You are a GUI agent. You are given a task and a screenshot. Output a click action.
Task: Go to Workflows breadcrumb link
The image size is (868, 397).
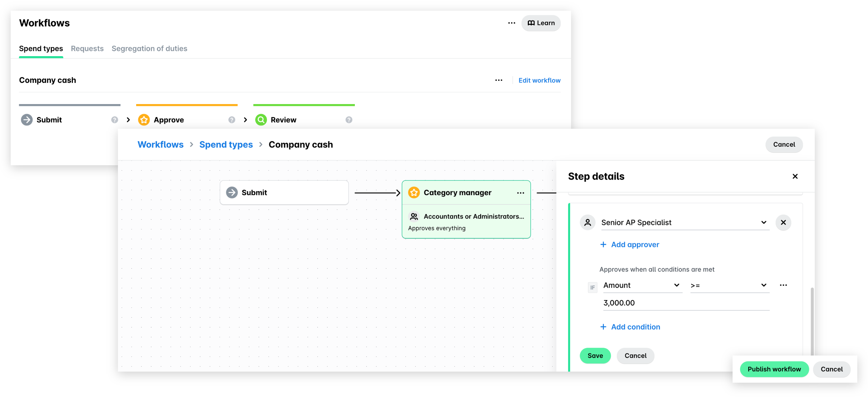coord(160,144)
